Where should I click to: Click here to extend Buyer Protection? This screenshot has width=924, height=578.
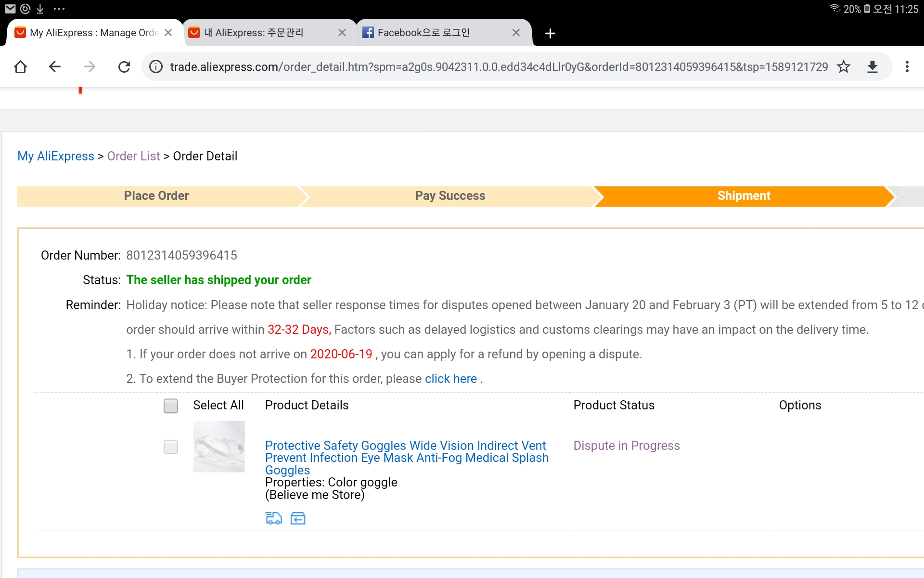450,379
